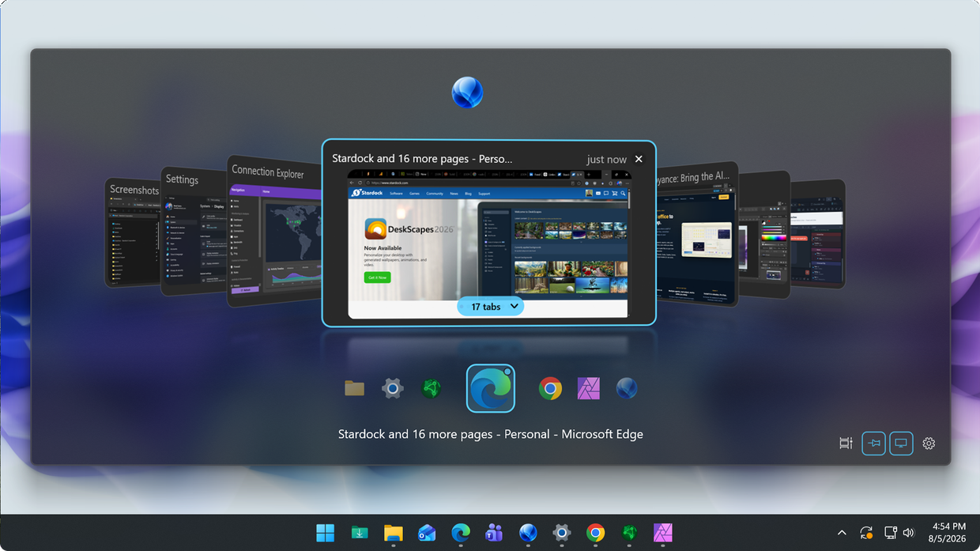Screen dimensions: 980x551
Task: Open Outlook from the taskbar
Action: (427, 533)
